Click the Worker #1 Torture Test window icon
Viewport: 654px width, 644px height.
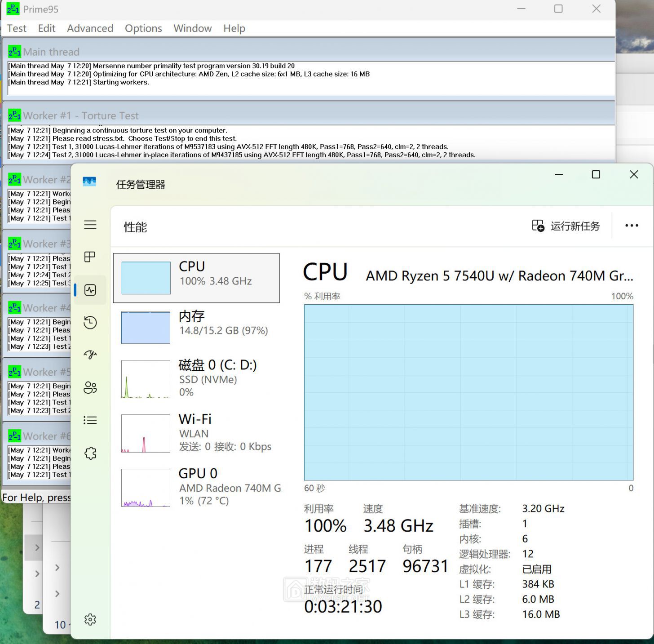click(x=14, y=115)
